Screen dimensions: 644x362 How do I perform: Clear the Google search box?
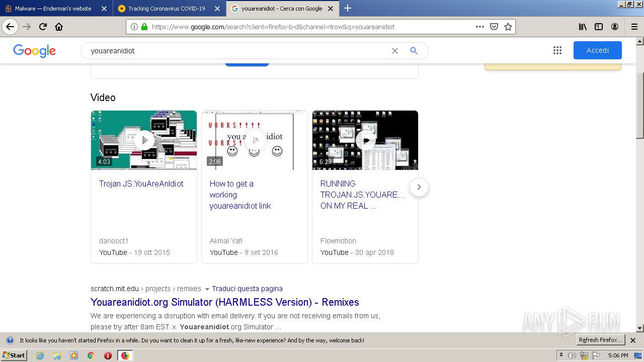[395, 51]
